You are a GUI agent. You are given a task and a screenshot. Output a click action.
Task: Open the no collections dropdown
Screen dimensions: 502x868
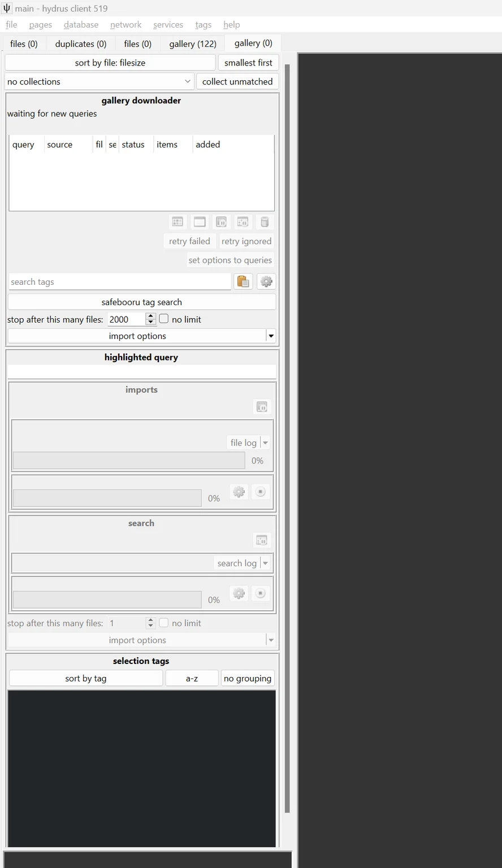pos(99,81)
